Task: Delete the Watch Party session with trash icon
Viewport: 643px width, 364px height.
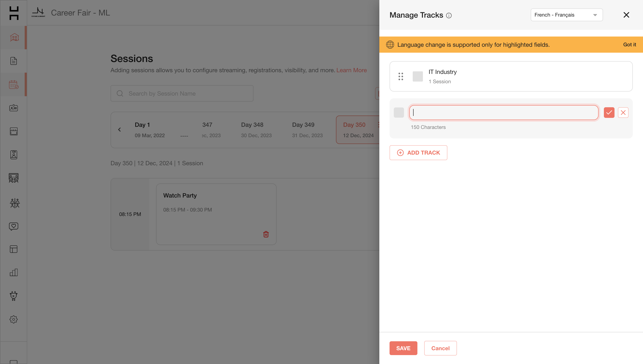Action: tap(266, 234)
